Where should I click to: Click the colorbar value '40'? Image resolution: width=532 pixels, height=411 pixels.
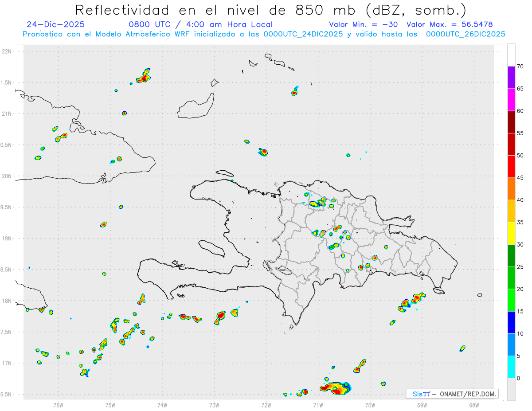click(x=520, y=200)
